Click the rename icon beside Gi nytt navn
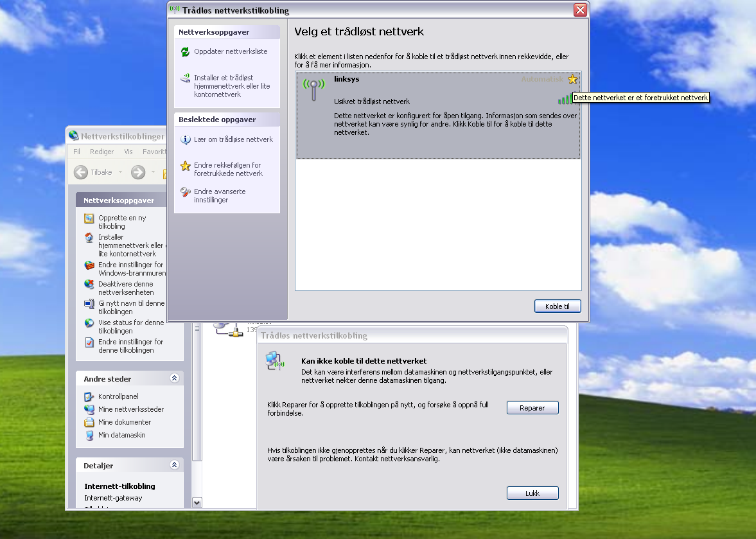This screenshot has width=756, height=539. coord(89,304)
